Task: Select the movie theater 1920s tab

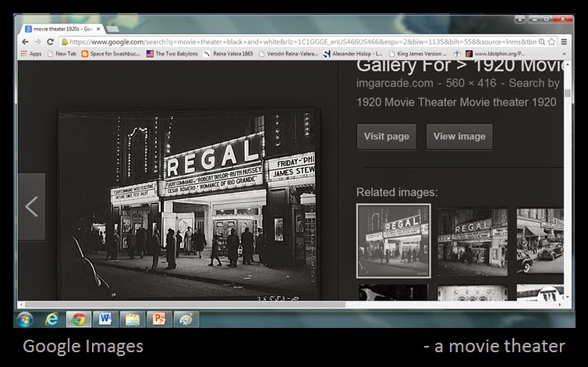Action: [63, 29]
